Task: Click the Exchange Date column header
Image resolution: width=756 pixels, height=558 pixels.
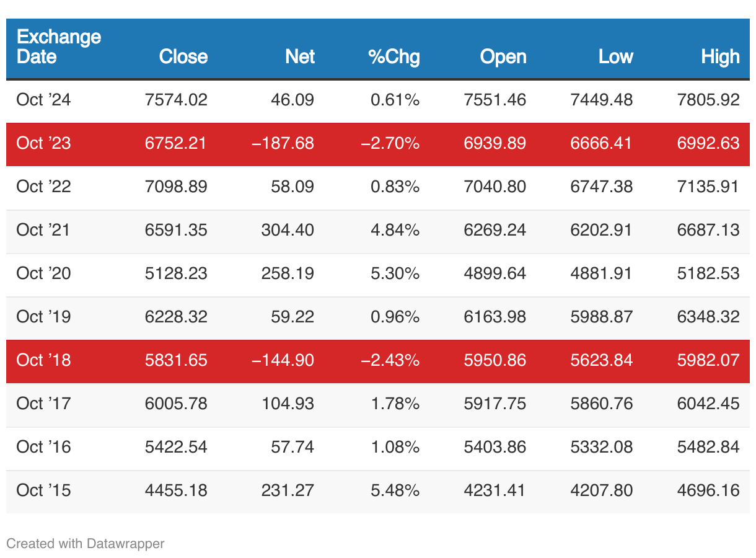Action: click(x=58, y=46)
